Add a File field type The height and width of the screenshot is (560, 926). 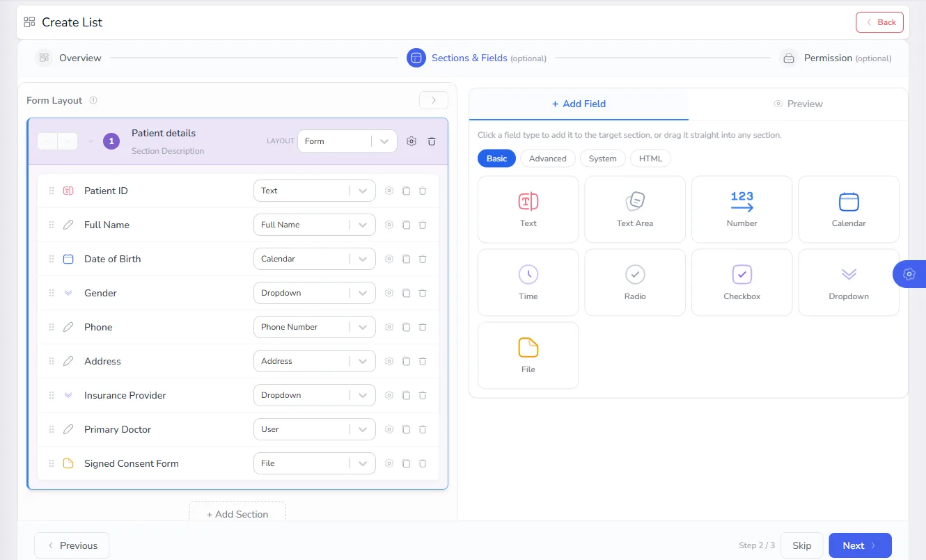pos(528,355)
